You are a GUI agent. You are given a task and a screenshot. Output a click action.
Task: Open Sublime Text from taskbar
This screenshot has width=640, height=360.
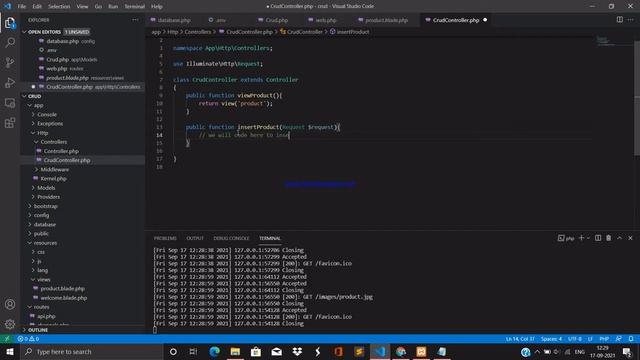(359, 351)
